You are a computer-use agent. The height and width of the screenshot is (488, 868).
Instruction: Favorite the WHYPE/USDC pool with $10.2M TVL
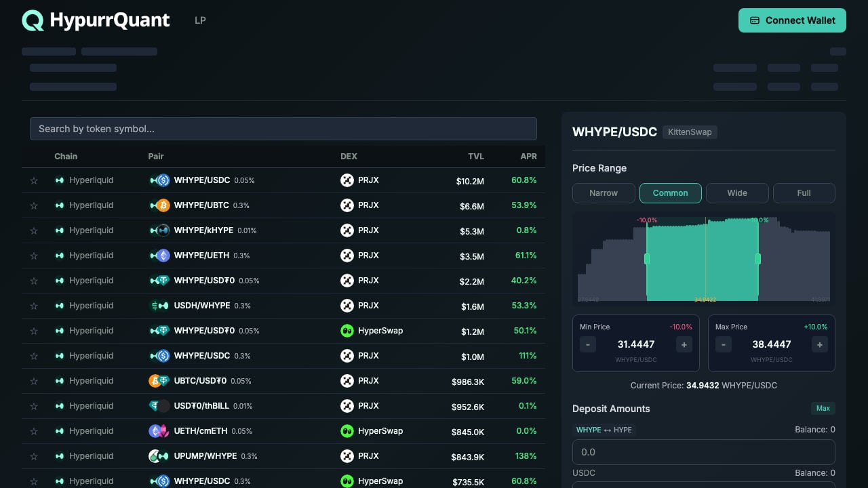[34, 181]
